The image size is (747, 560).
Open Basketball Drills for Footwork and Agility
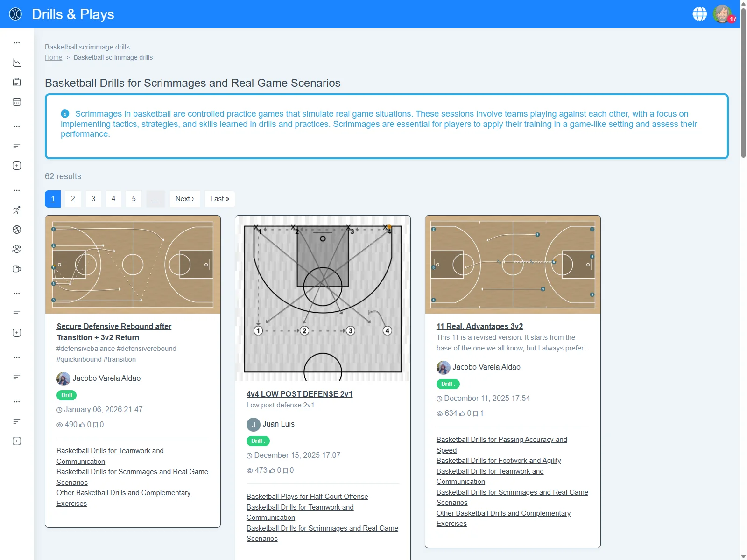tap(499, 461)
